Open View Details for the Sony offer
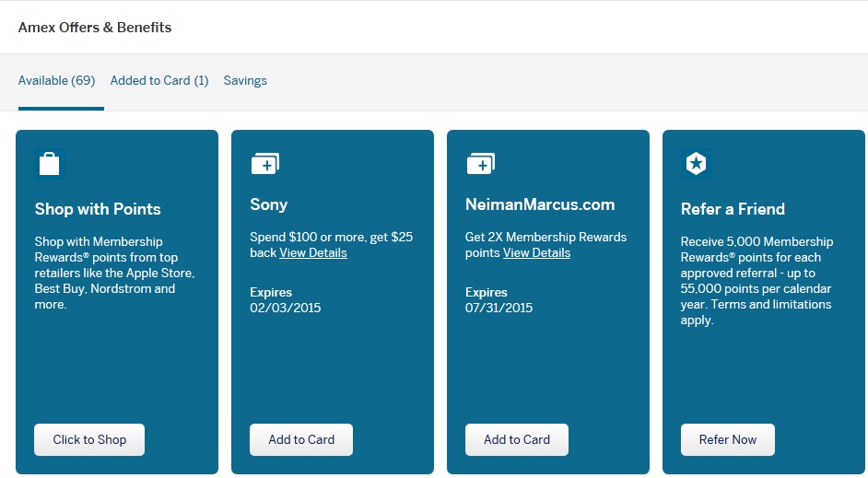868x478 pixels. (x=313, y=253)
